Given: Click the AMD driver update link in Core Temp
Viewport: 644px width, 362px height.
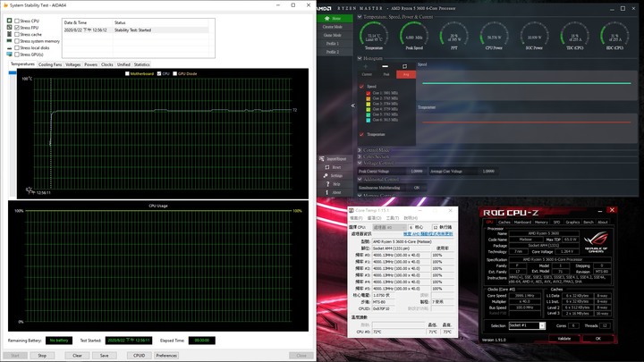Looking at the screenshot, I should click(x=428, y=233).
